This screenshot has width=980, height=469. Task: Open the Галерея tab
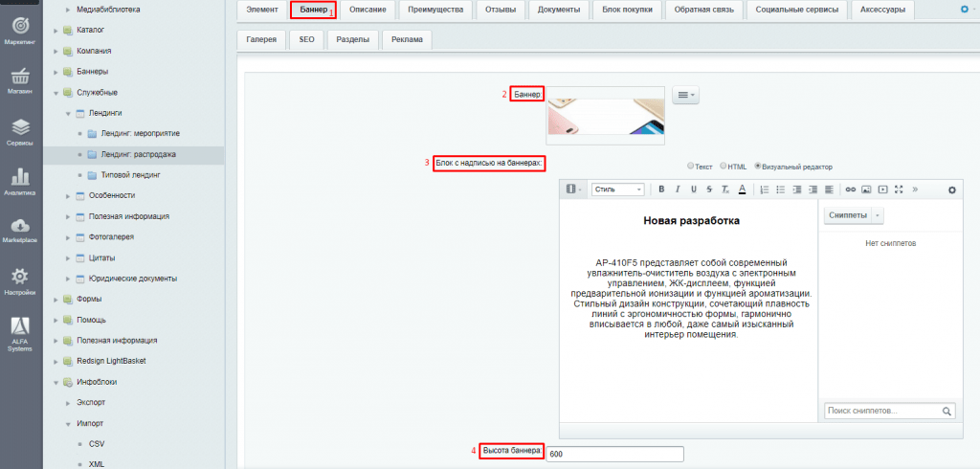click(261, 39)
